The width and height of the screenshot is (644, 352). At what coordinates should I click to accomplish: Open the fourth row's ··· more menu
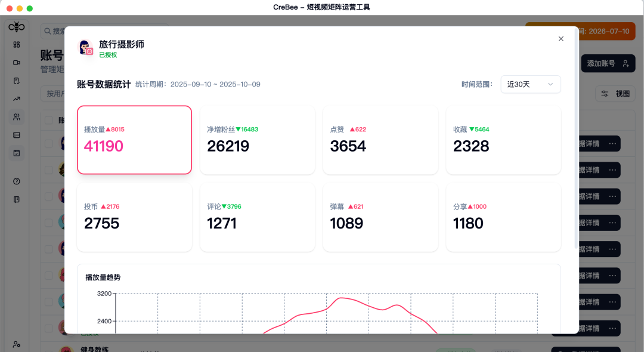[x=612, y=223]
